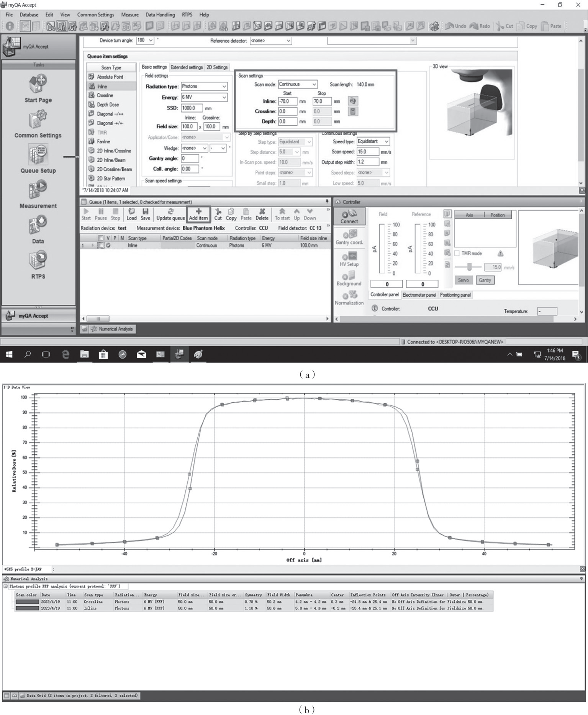Click the Undo toolbar button
This screenshot has height=715, width=588.
coord(456,26)
